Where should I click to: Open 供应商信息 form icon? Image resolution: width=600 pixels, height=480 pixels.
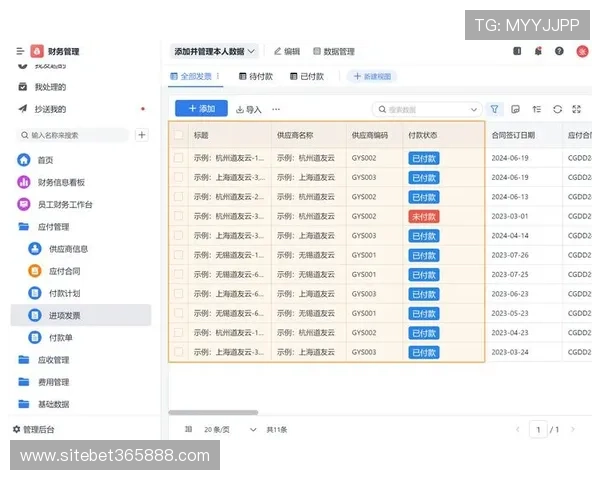35,249
